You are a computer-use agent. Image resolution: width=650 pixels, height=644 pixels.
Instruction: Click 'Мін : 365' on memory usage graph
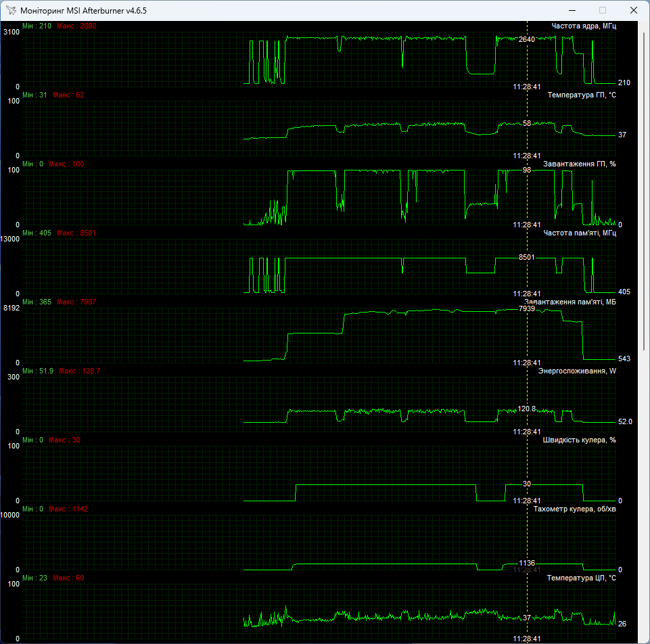(x=37, y=302)
